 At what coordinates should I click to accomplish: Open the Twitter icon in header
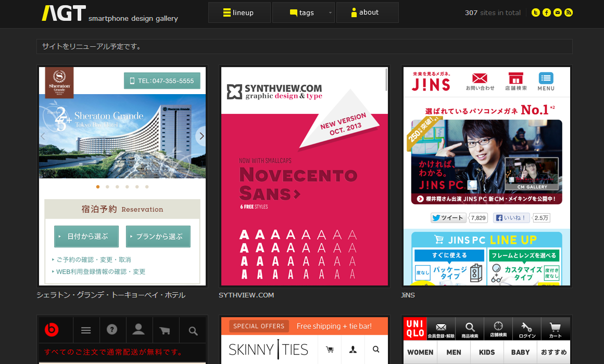coord(535,12)
